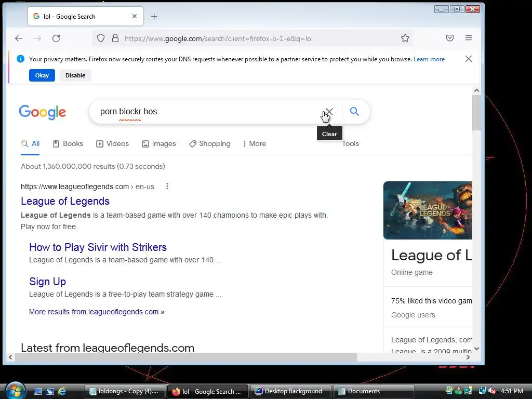532x399 pixels.
Task: Open How to Play Sivir with Strikers link
Action: tap(98, 247)
